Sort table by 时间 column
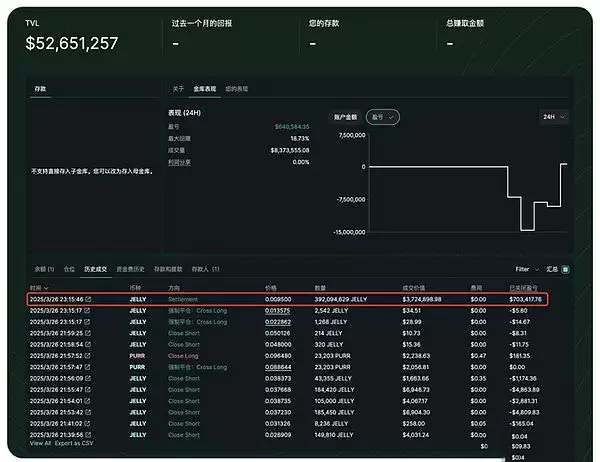This screenshot has width=600, height=462. click(39, 288)
